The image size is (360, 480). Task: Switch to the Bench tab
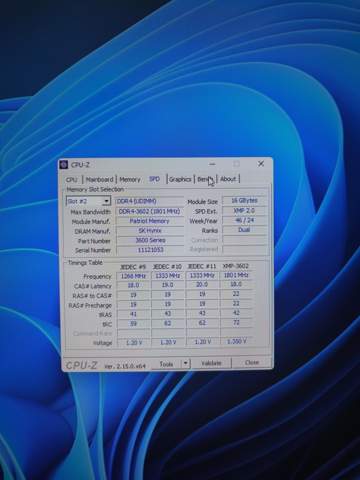tap(205, 179)
